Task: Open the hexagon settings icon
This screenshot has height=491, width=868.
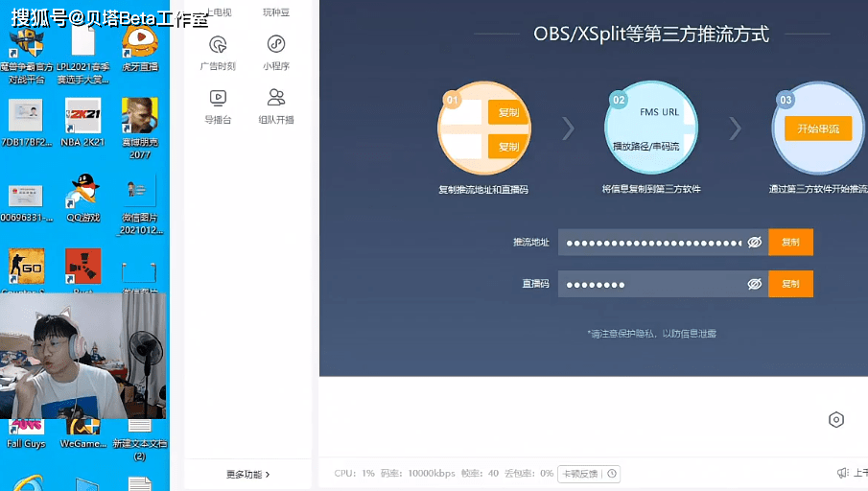Action: 836,420
